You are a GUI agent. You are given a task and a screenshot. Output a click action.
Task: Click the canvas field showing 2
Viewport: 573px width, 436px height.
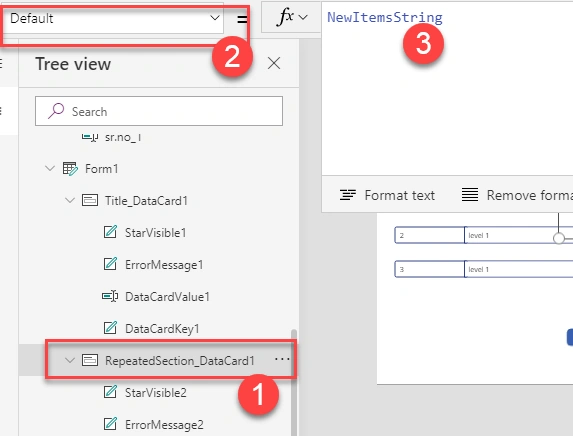(x=429, y=235)
